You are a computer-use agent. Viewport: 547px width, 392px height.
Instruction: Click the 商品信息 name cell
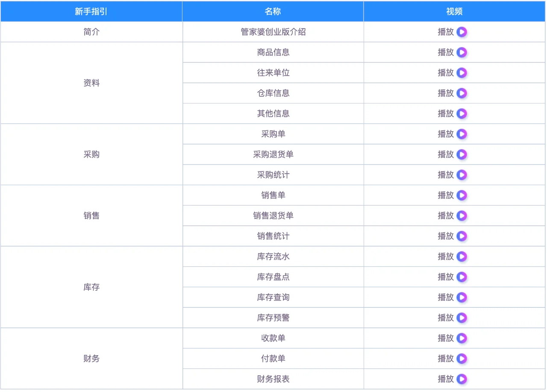273,52
